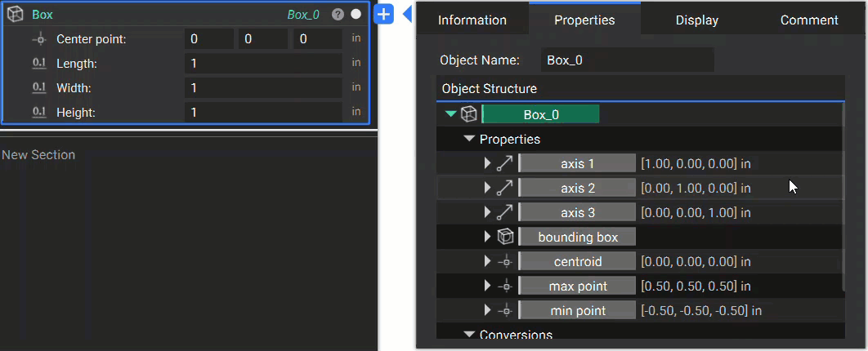Click the axis 3 vector icon
The image size is (868, 351).
[x=504, y=212]
